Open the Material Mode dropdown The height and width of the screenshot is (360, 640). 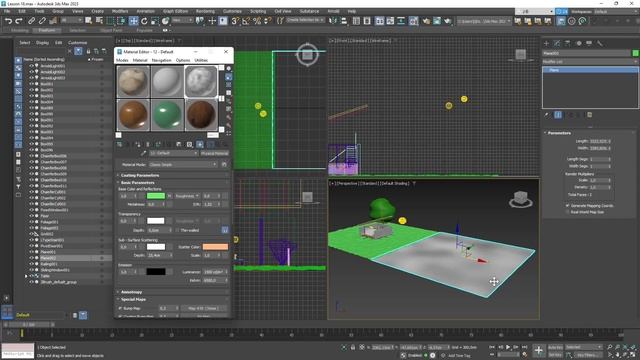[x=182, y=164]
